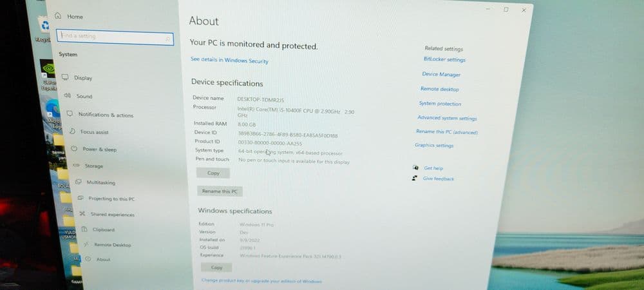The height and width of the screenshot is (290, 644).
Task: Click the 64-bit operating system text
Action: [290, 152]
